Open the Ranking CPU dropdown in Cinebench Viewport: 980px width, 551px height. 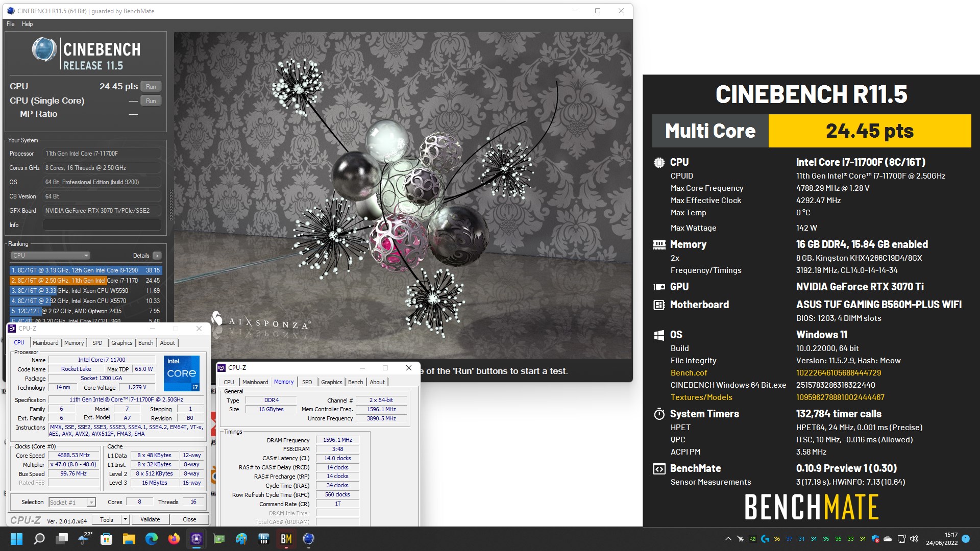50,256
